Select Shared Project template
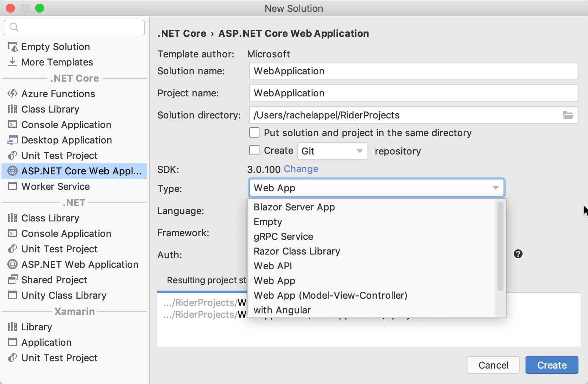Viewport: 588px width, 384px height. click(74, 280)
